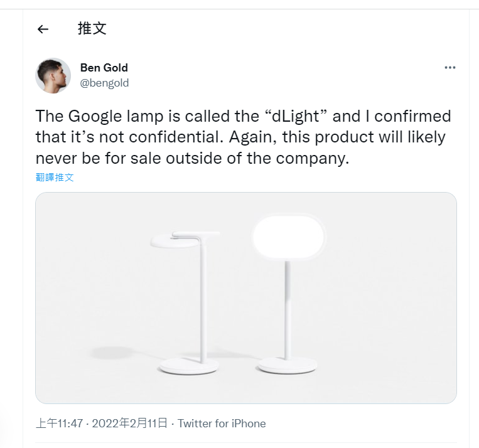The image size is (479, 448).
Task: Click Ben Gold's profile avatar
Action: tap(53, 75)
